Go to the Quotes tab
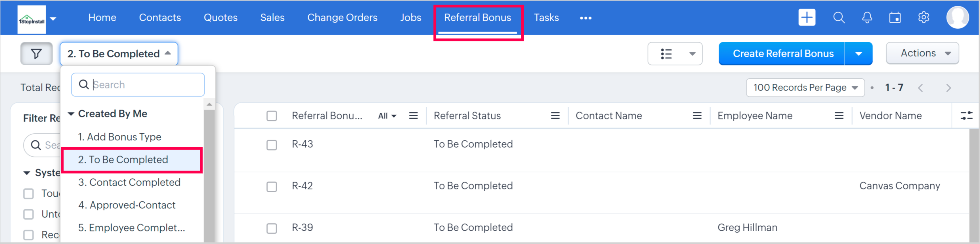 point(220,18)
